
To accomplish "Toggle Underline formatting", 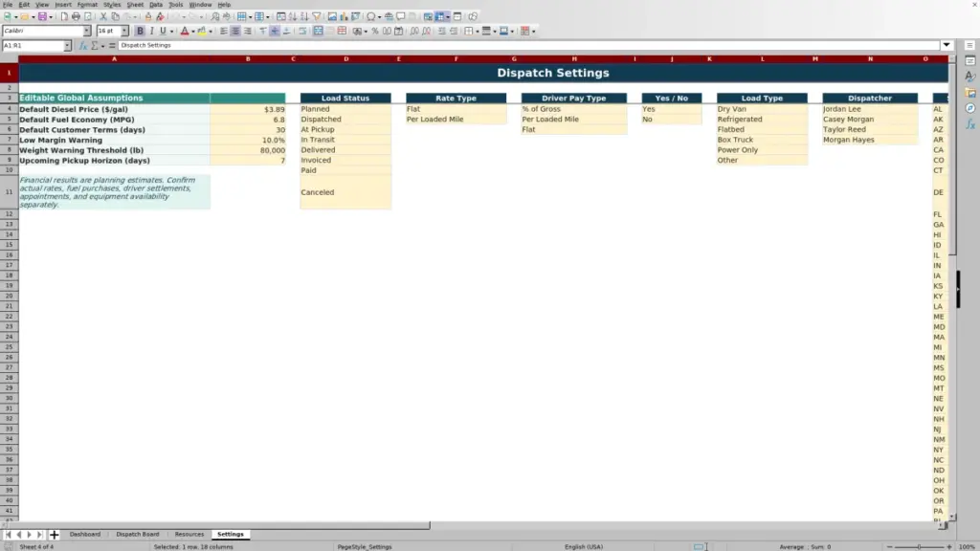I will 163,32.
